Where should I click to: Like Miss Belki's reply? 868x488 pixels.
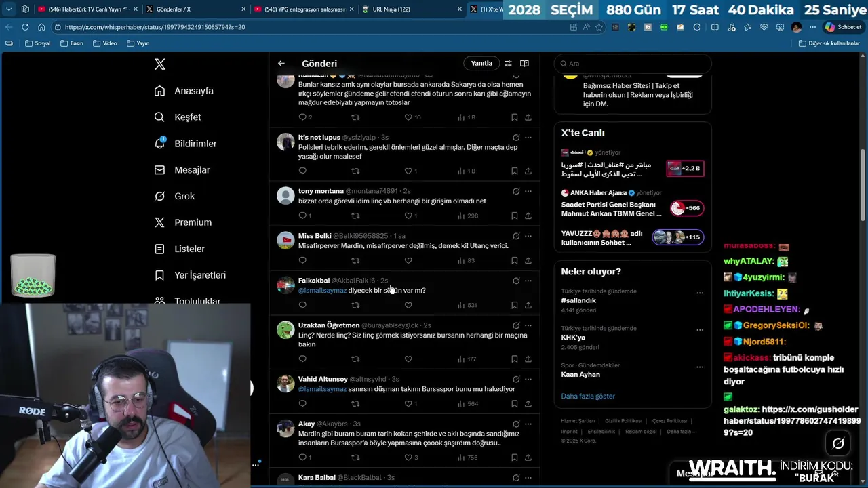[x=408, y=260]
